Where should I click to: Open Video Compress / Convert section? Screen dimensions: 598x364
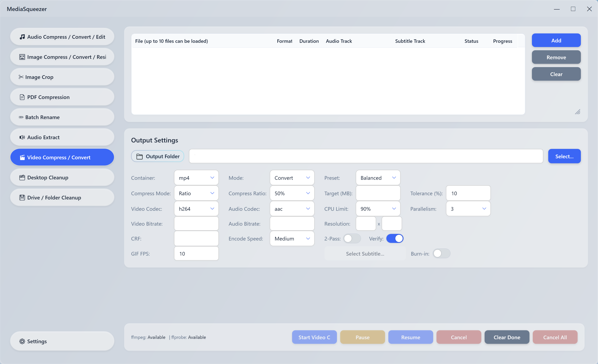[x=62, y=157]
